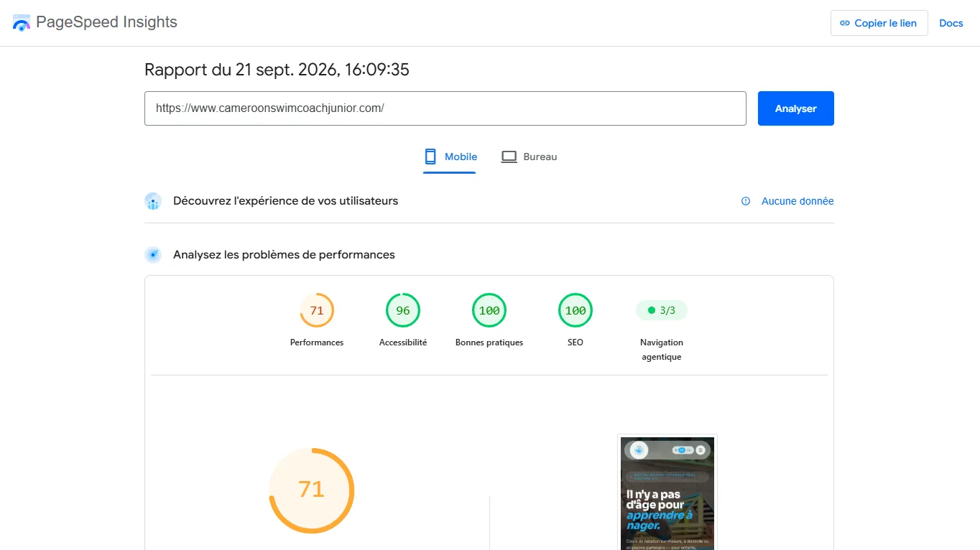Click 'Découvrez l'expérience de vos utilisateurs' heading

pyautogui.click(x=285, y=201)
